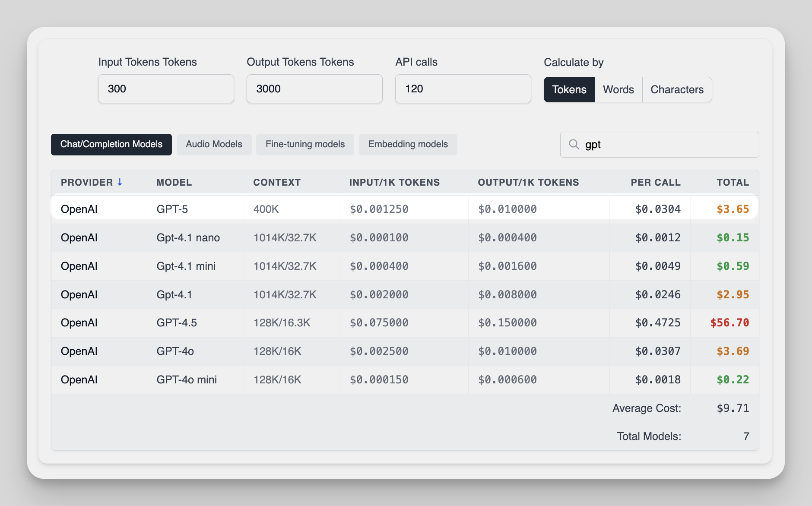Image resolution: width=812 pixels, height=506 pixels.
Task: Click the Total Models count 7
Action: pyautogui.click(x=746, y=436)
